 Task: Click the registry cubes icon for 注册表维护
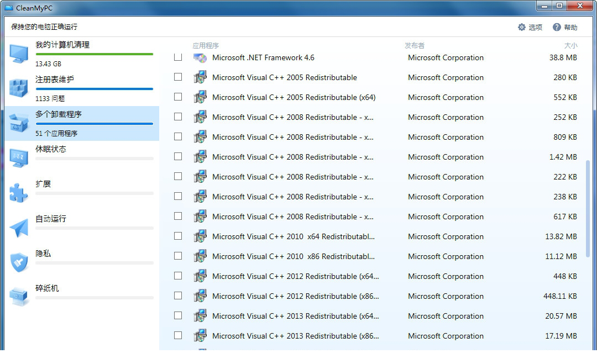[19, 88]
